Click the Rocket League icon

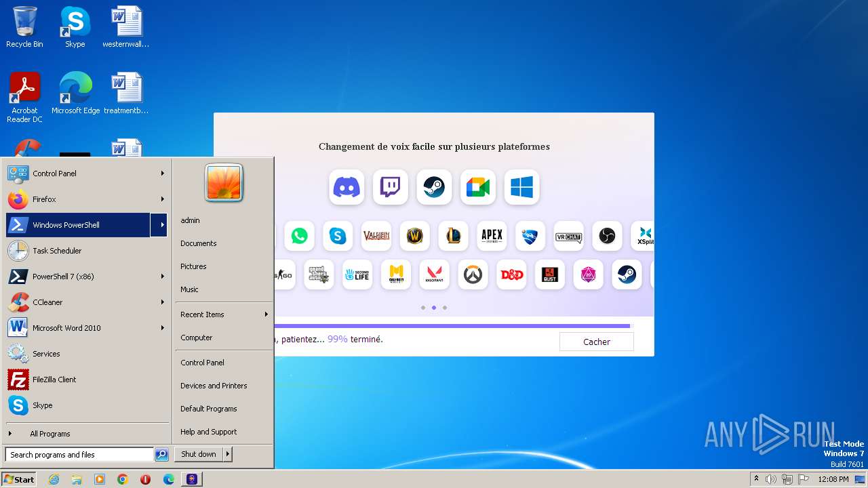(530, 236)
